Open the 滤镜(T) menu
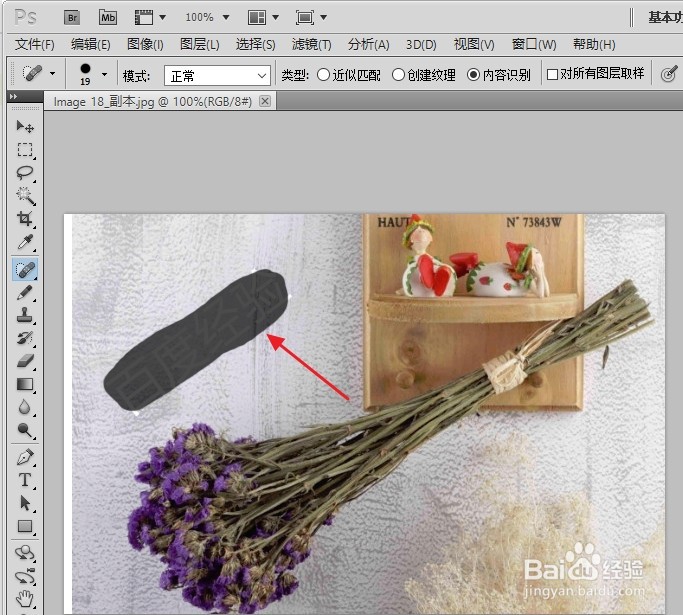The width and height of the screenshot is (683, 615). click(311, 44)
